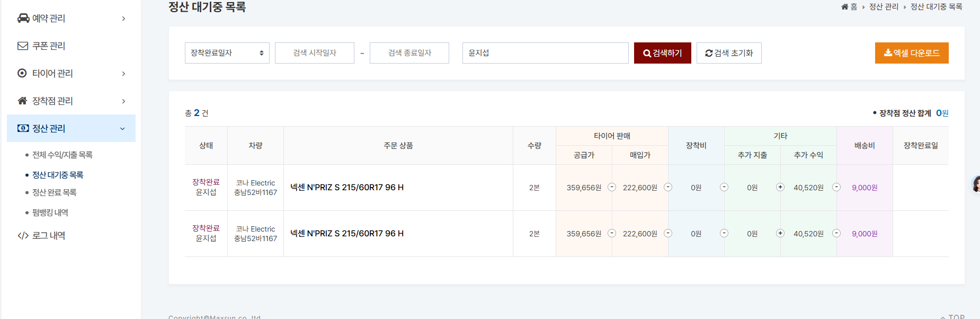This screenshot has width=980, height=319.
Task: Open 전체 수익/지출 목록 in the sidebar
Action: click(63, 155)
